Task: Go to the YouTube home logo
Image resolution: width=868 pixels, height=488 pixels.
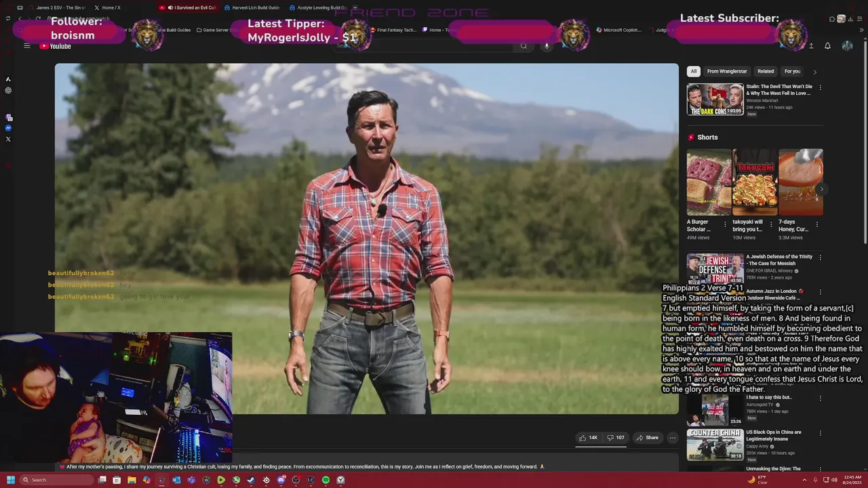Action: coord(55,46)
